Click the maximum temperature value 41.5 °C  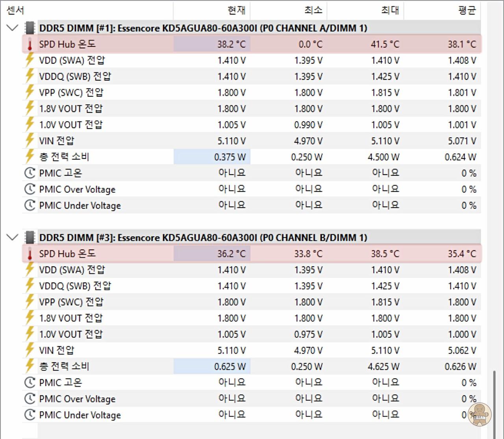[385, 44]
